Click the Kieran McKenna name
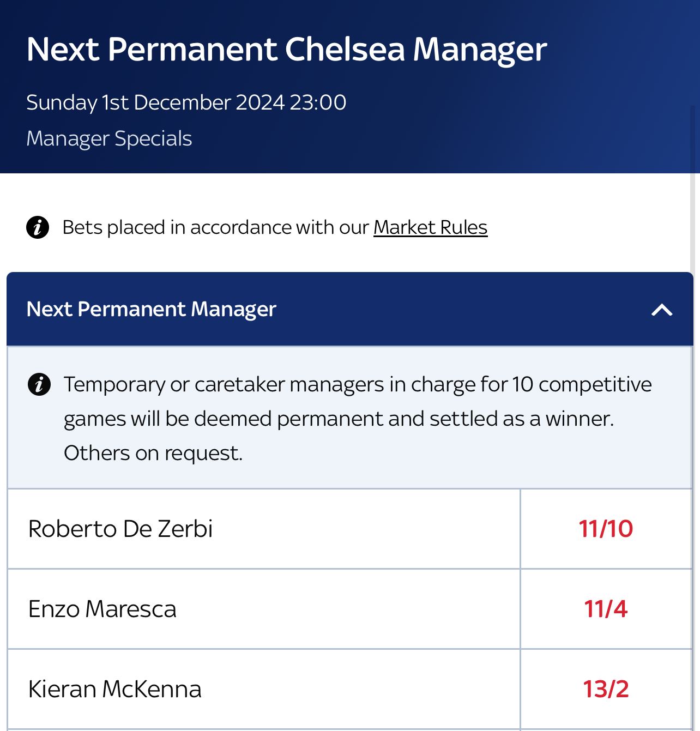 pyautogui.click(x=115, y=689)
